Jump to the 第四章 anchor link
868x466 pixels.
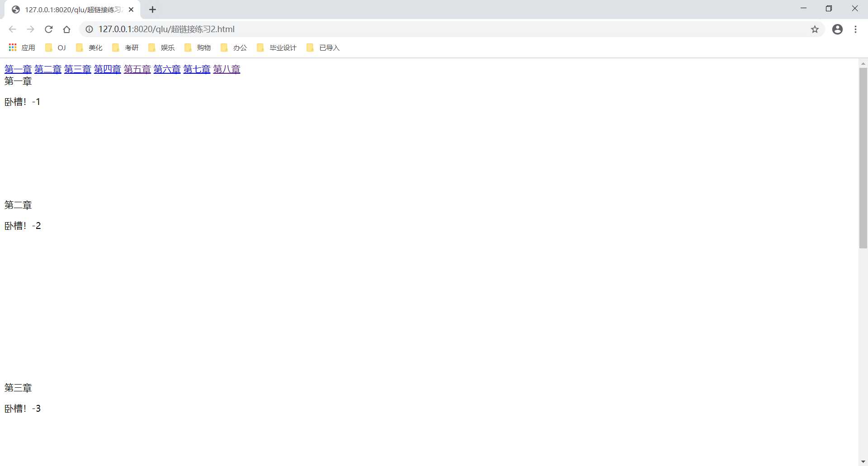tap(108, 69)
